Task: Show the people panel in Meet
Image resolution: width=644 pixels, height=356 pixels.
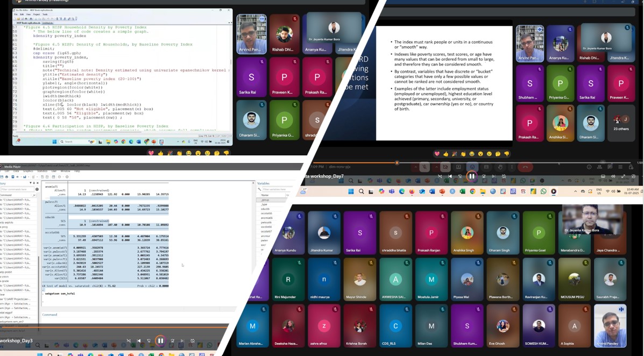Action: [x=600, y=167]
